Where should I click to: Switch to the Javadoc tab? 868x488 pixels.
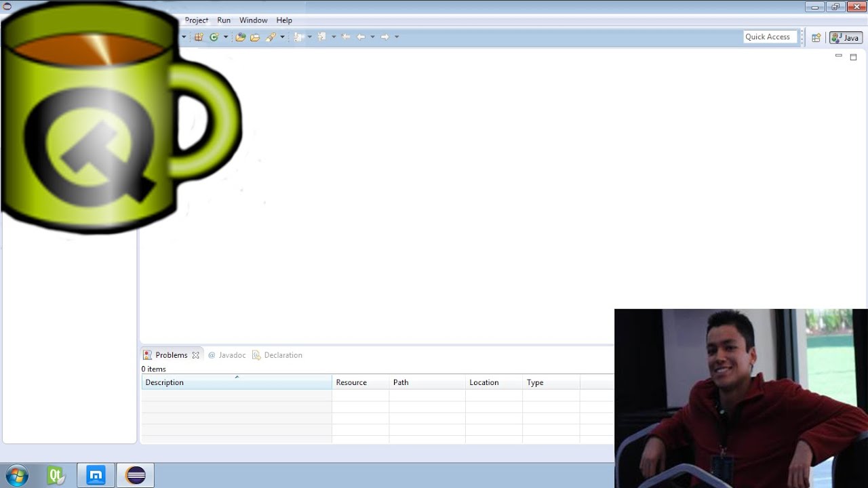[x=227, y=355]
